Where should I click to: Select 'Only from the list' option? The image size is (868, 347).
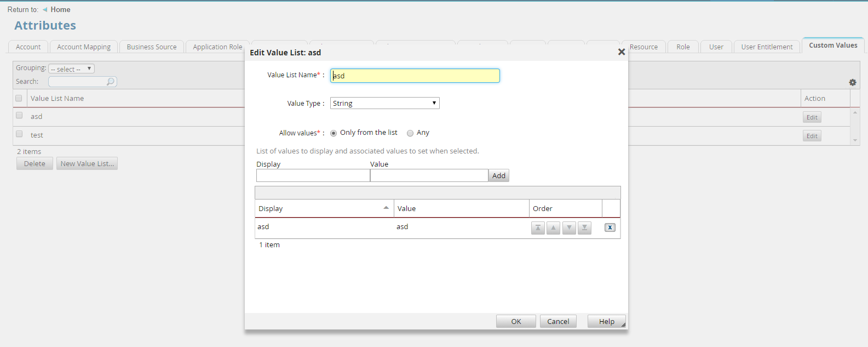click(334, 133)
